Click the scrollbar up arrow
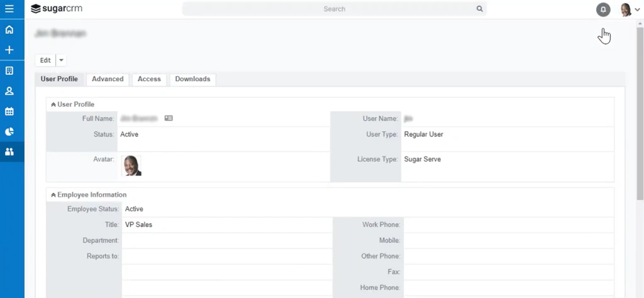The width and height of the screenshot is (644, 298). (640, 23)
